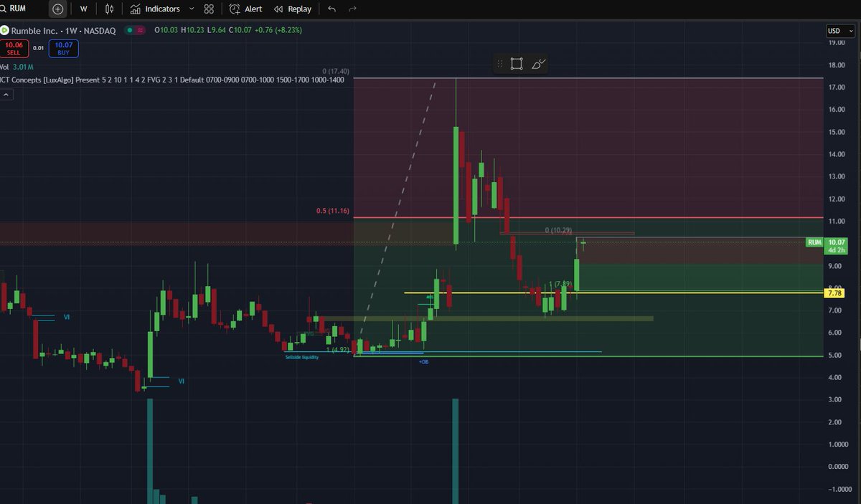
Task: Click the O10.03 open value in legend
Action: coord(166,30)
